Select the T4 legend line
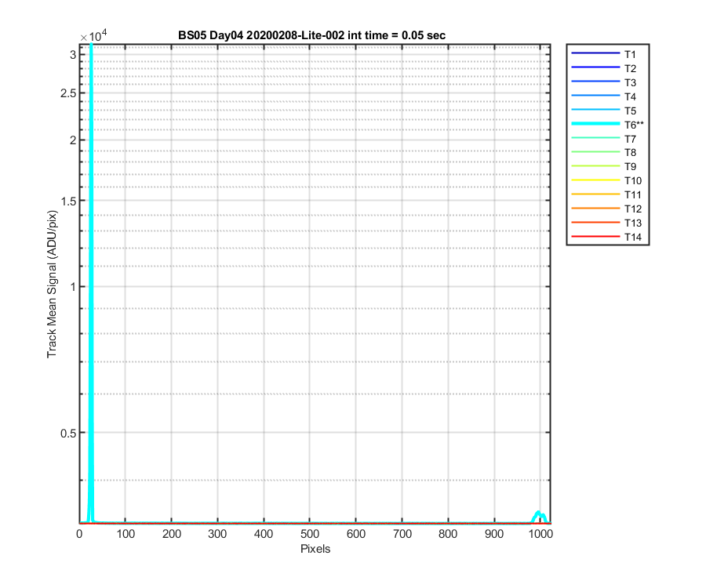Image resolution: width=706 pixels, height=588 pixels. pyautogui.click(x=595, y=96)
